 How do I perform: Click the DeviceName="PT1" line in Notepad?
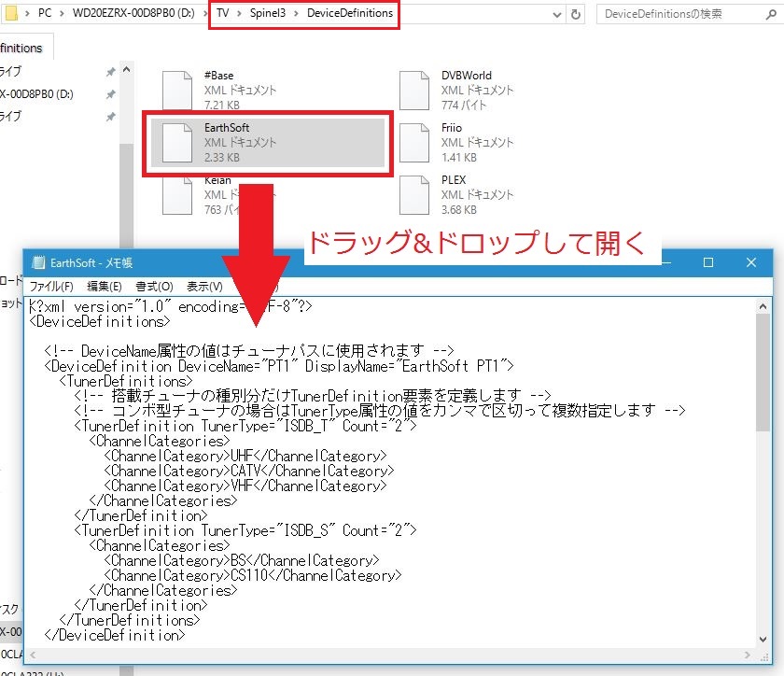pos(279,366)
